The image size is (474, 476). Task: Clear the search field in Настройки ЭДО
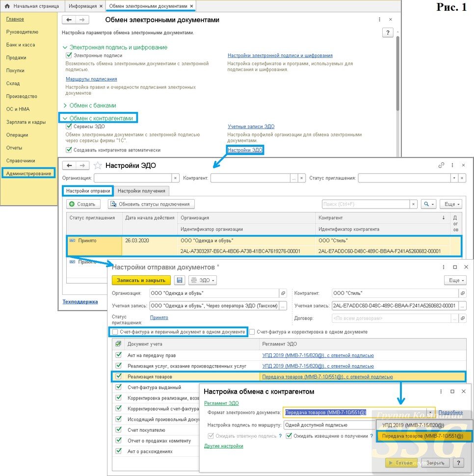[413, 204]
